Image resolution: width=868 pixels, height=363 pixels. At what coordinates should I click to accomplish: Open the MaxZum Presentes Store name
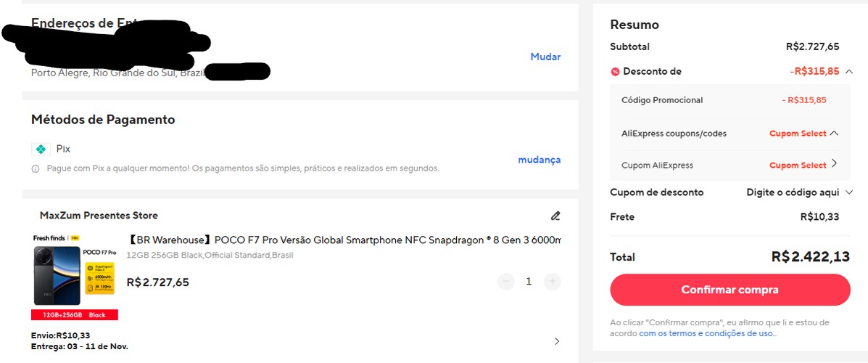[99, 216]
